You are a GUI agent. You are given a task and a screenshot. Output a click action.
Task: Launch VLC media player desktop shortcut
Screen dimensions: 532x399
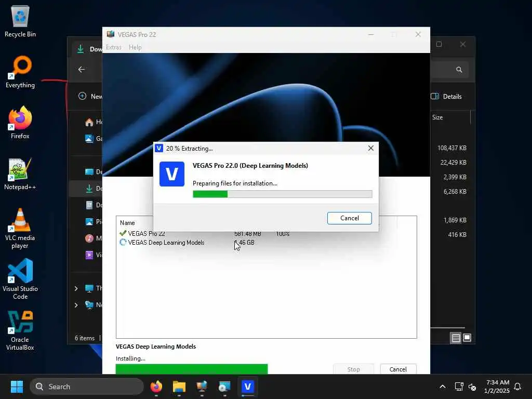20,229
